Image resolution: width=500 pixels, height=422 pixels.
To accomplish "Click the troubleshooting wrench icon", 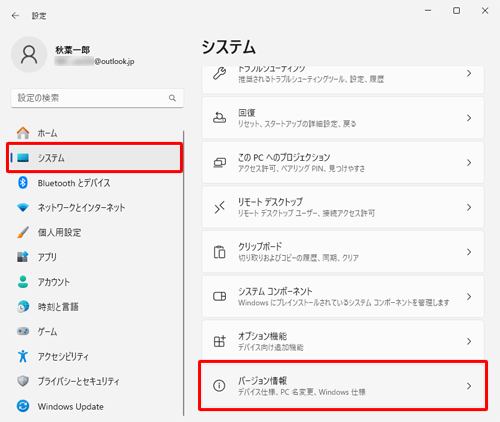I will (x=219, y=73).
